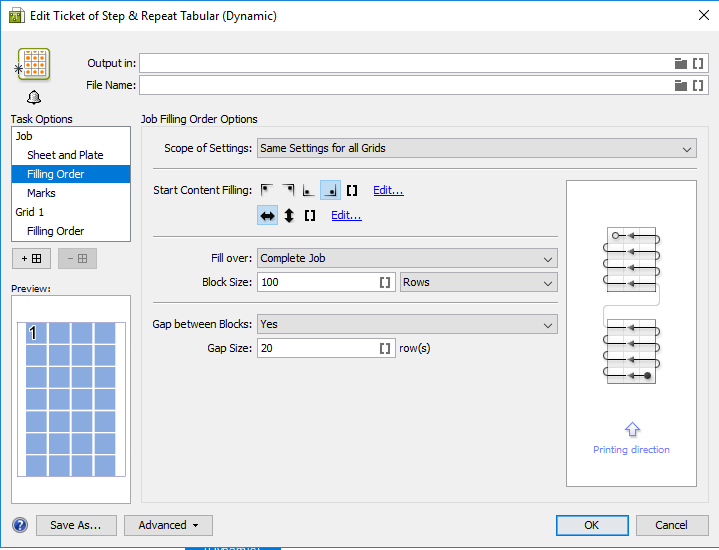This screenshot has width=719, height=550.
Task: Click brackets icon after corner start icons
Action: 352,190
